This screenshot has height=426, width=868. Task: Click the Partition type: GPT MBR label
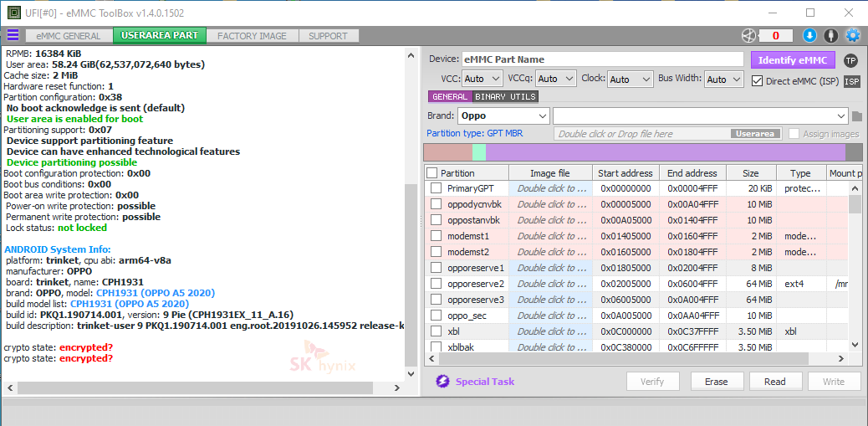coord(474,134)
